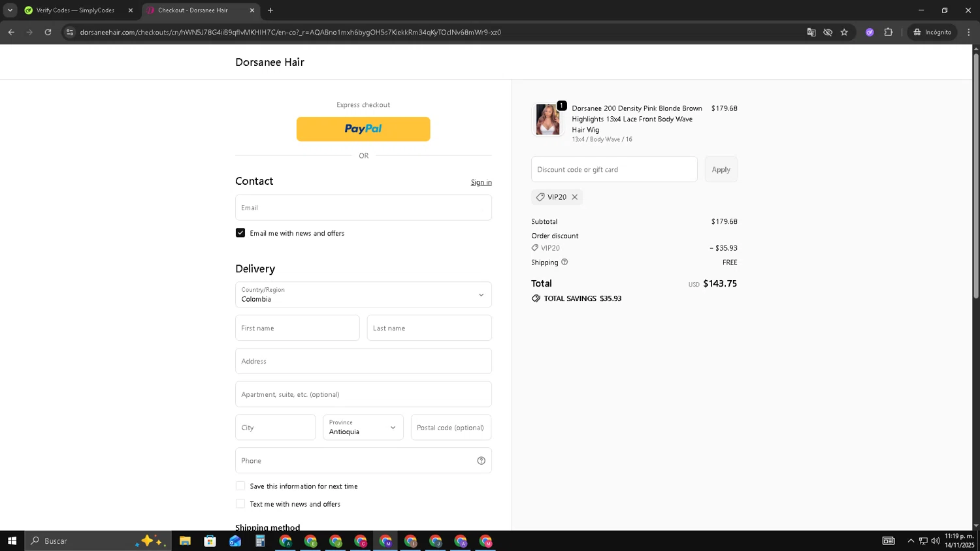Click the - $35.93 order discount value

723,248
